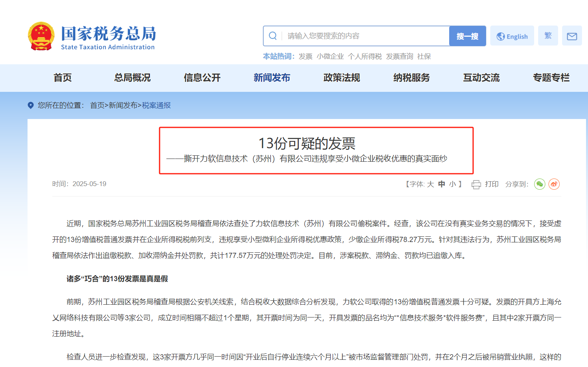Set font size to large (大)

coord(430,184)
